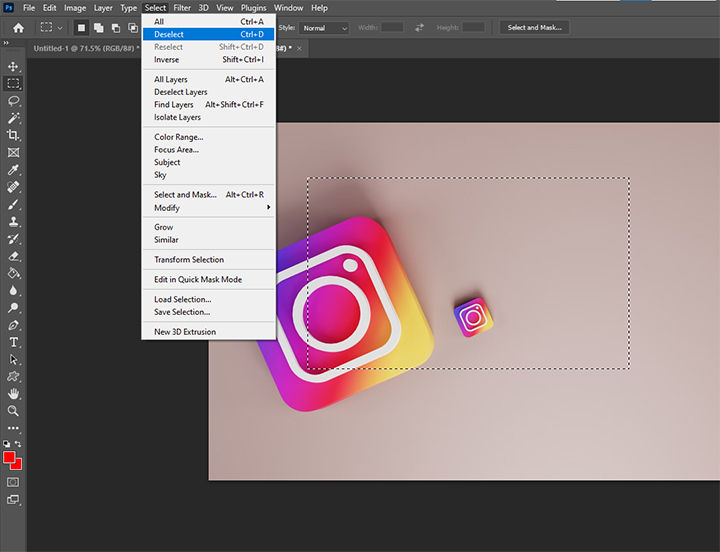This screenshot has width=720, height=552.
Task: Select the History Brush tool
Action: (x=13, y=239)
